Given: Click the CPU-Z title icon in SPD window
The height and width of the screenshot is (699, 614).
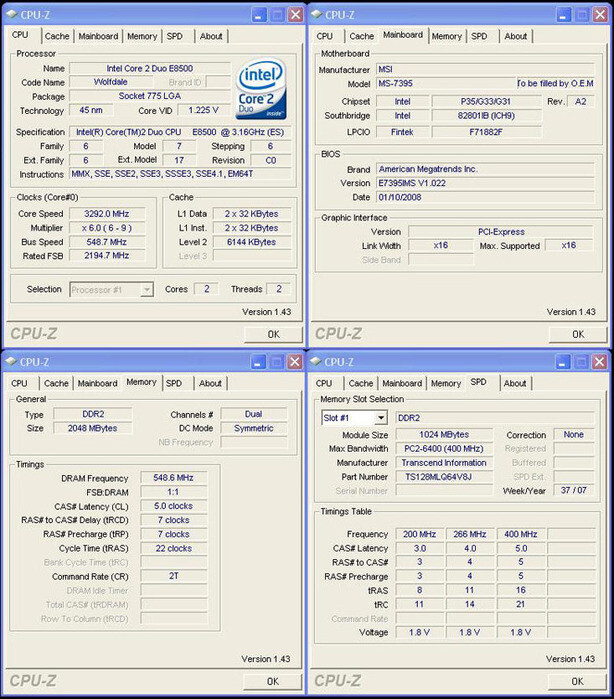Looking at the screenshot, I should 316,362.
